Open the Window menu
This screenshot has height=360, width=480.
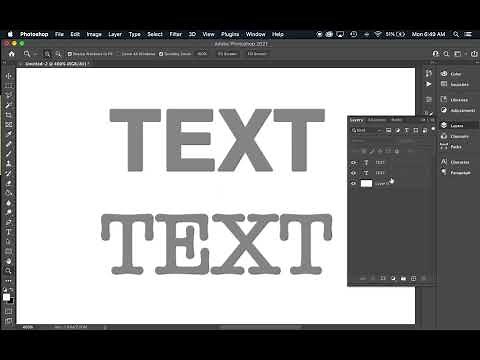256,34
